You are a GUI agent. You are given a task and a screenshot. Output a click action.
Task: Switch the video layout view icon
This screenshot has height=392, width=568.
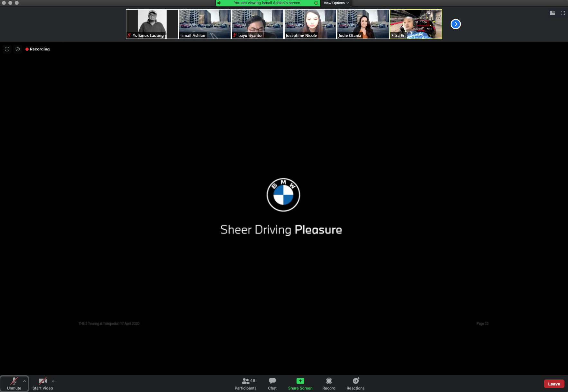point(552,13)
